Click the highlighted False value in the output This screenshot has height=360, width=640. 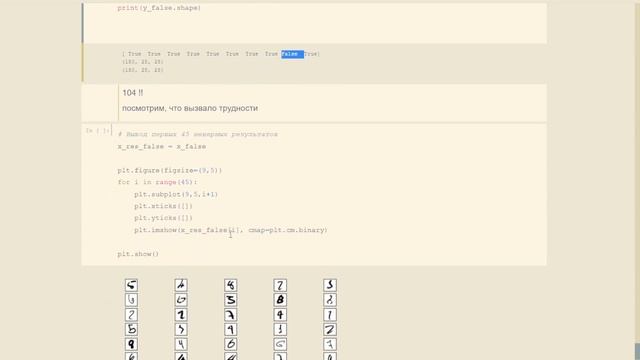(x=292, y=54)
